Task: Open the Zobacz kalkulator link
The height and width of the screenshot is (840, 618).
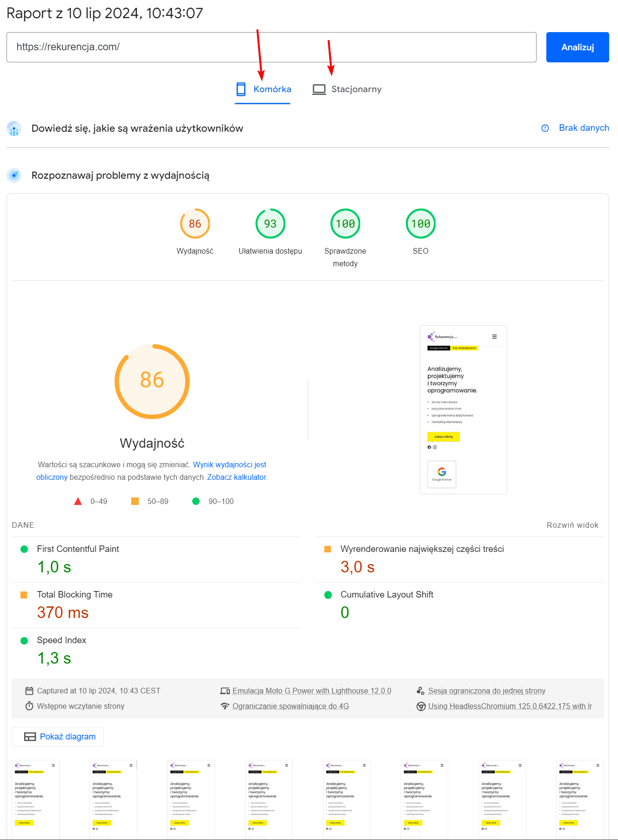Action: click(237, 477)
